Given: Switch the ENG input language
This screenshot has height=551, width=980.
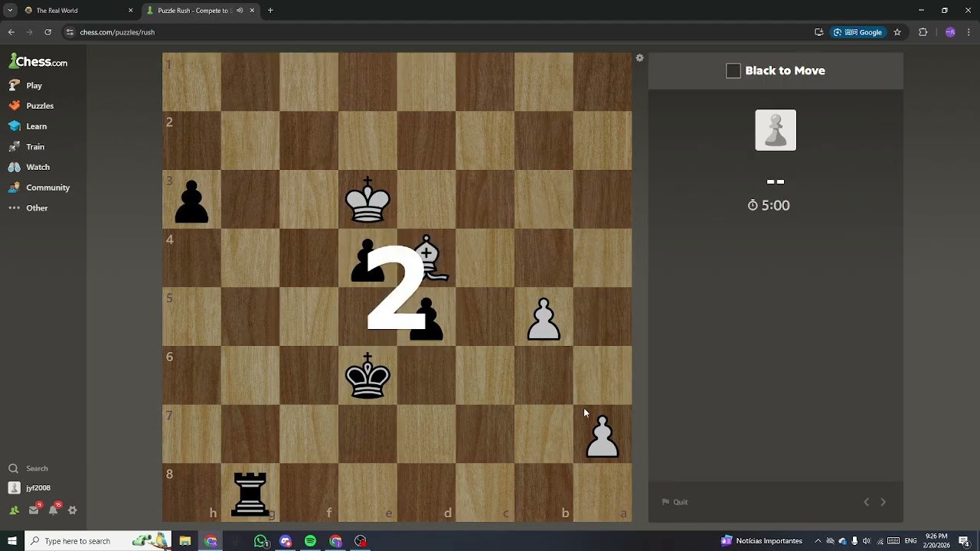Looking at the screenshot, I should pos(910,541).
